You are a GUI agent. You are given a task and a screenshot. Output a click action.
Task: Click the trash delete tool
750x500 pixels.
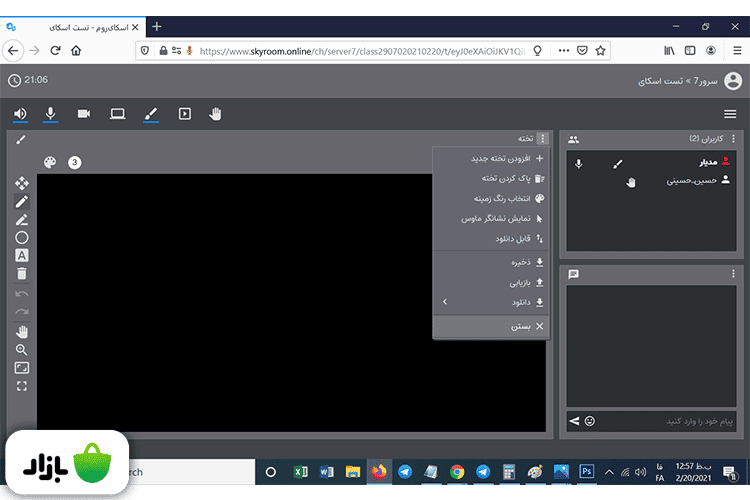pyautogui.click(x=22, y=273)
